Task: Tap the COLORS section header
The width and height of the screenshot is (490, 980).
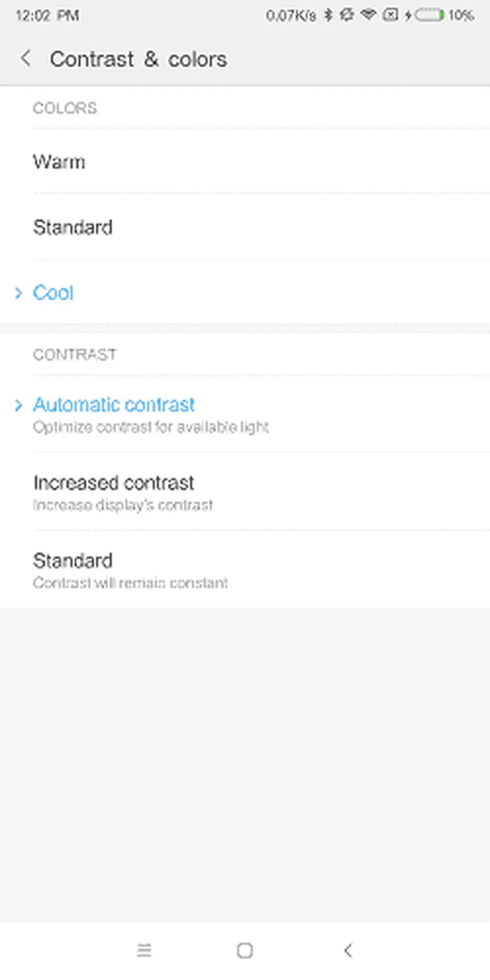Action: pos(65,108)
